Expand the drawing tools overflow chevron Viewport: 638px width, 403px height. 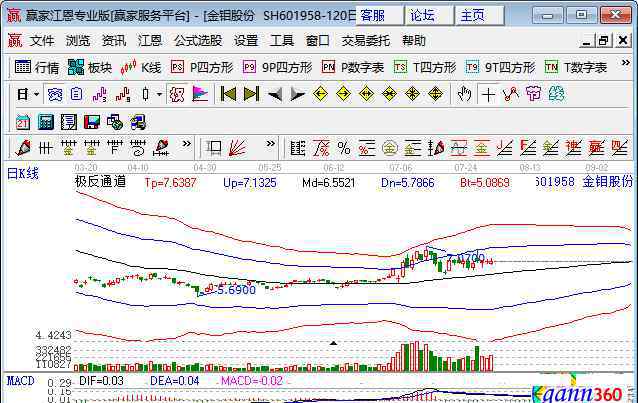(186, 144)
